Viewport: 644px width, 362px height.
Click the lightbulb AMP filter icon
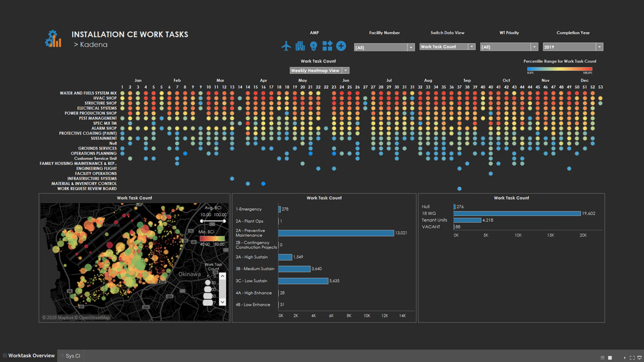pos(313,45)
